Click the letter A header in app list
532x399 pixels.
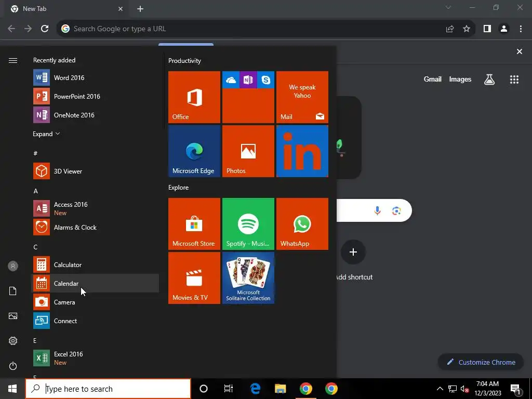click(36, 191)
